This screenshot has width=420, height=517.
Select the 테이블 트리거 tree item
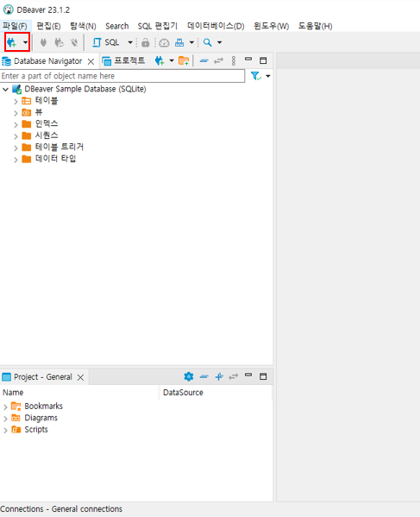click(x=60, y=147)
